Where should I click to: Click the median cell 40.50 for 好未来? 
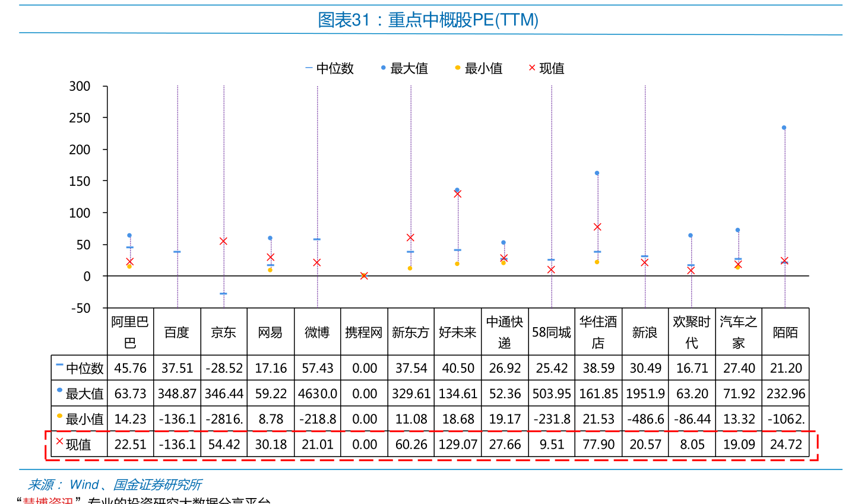[458, 368]
